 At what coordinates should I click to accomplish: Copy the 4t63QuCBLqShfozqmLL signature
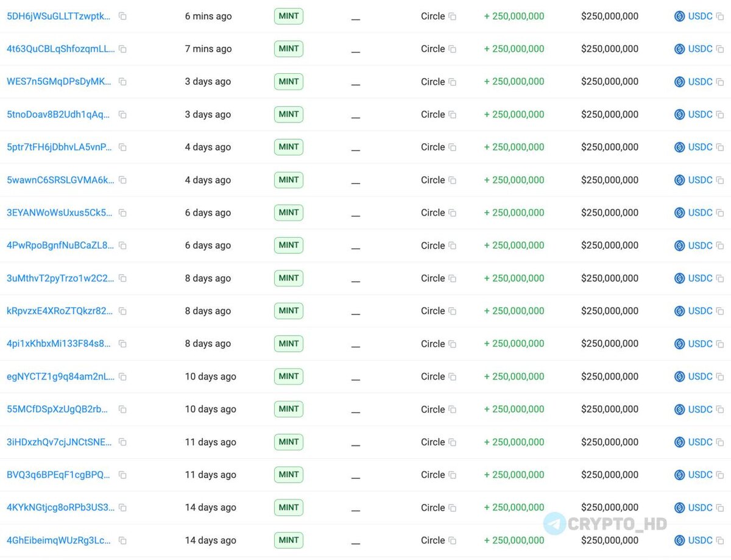click(122, 49)
